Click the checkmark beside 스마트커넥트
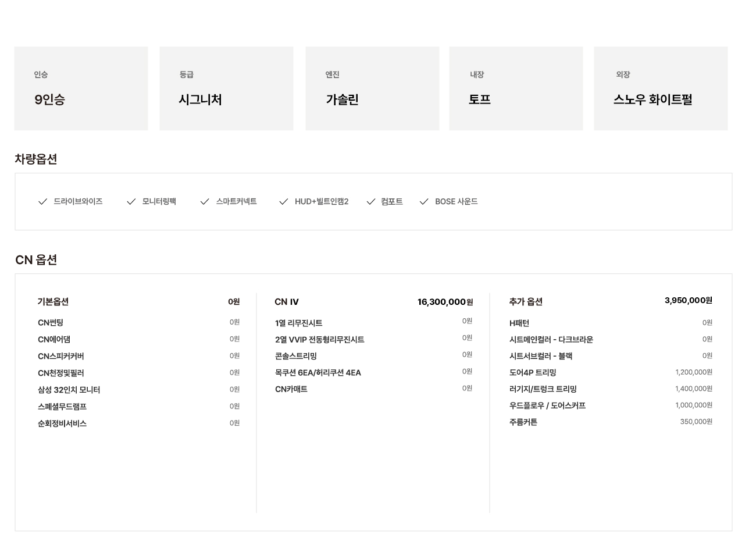756x555 pixels. click(205, 202)
